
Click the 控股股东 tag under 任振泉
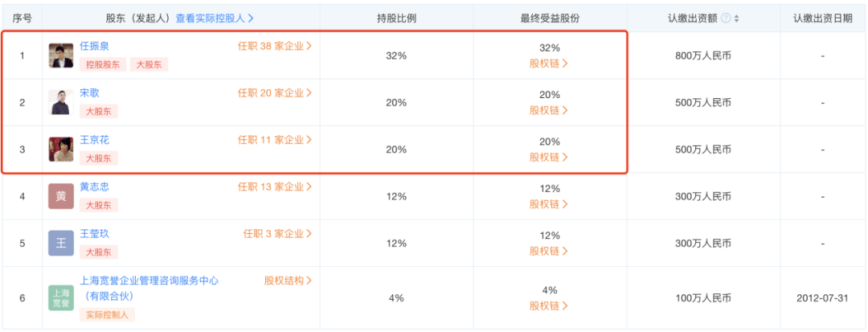pyautogui.click(x=102, y=64)
